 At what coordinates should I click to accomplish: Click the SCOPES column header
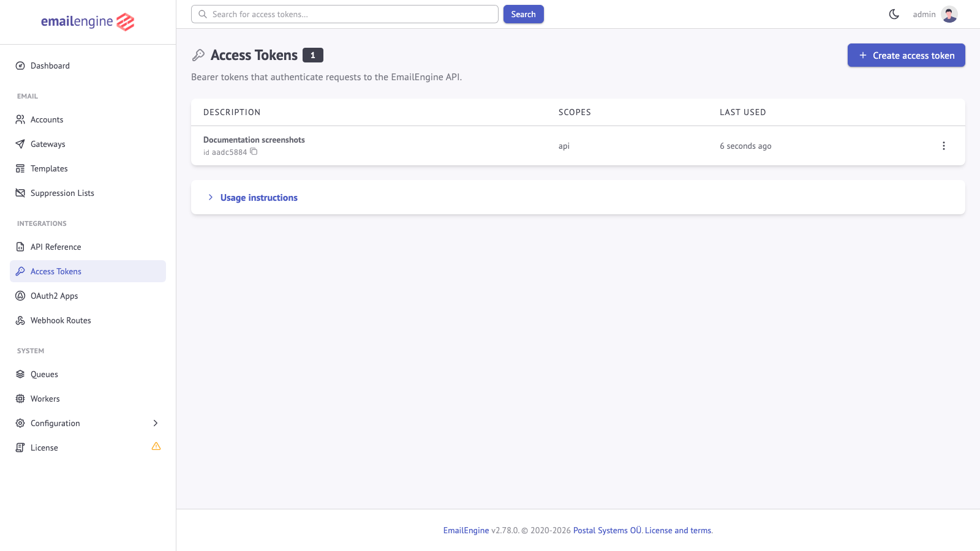tap(575, 112)
